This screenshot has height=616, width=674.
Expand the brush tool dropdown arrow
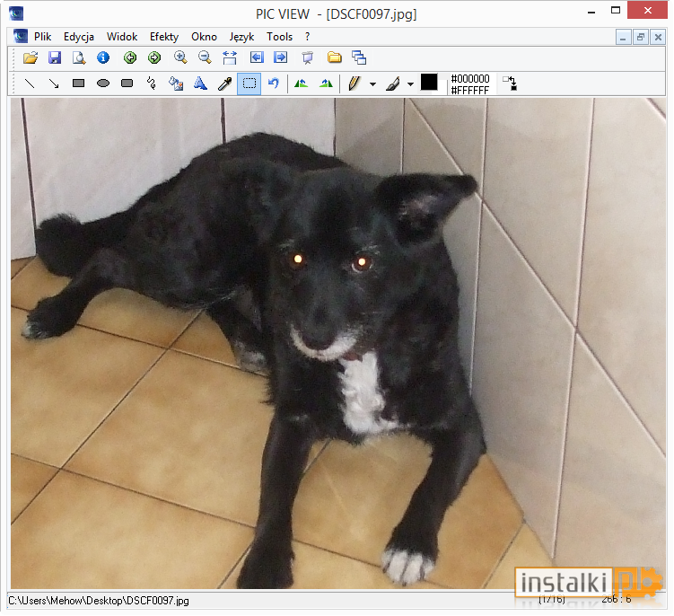[x=410, y=84]
